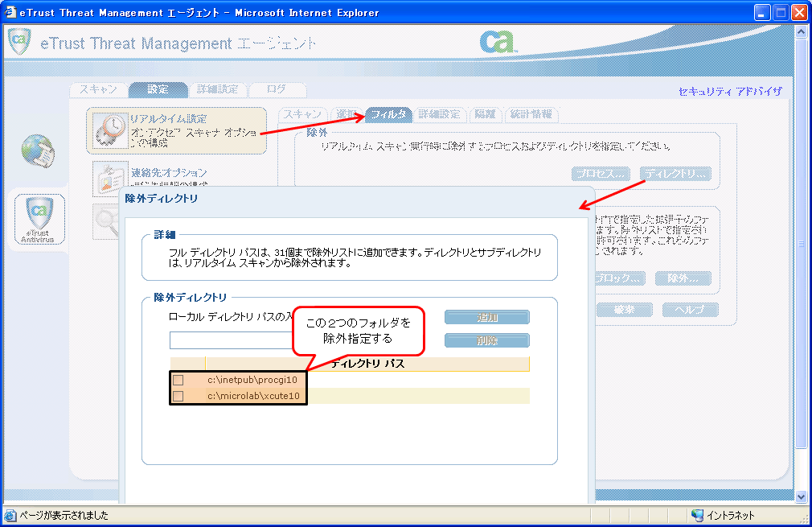This screenshot has height=527, width=812.
Task: Open リアルタイム設定 settings entry
Action: tap(177, 130)
